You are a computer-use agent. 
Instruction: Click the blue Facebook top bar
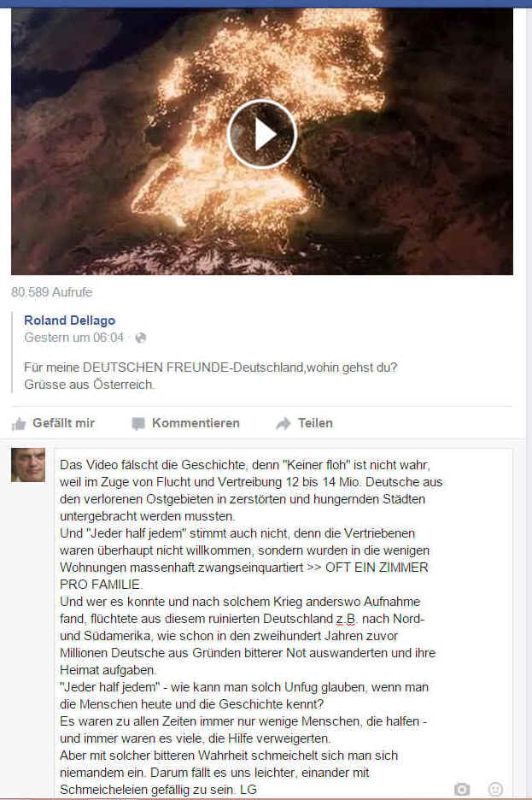[x=266, y=3]
